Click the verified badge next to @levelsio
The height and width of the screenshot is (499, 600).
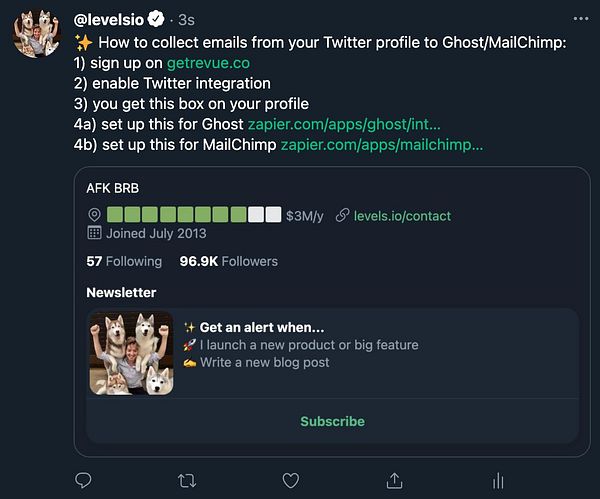pos(157,18)
